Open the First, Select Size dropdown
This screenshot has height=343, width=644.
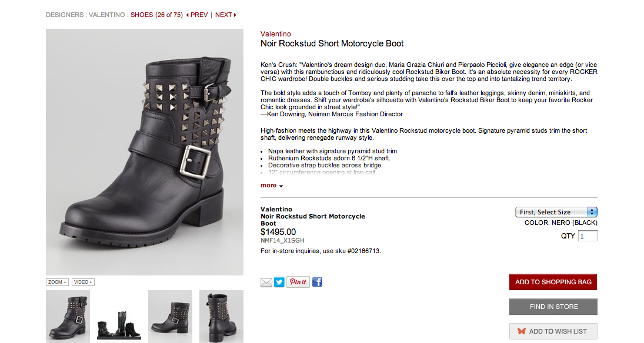pos(556,212)
